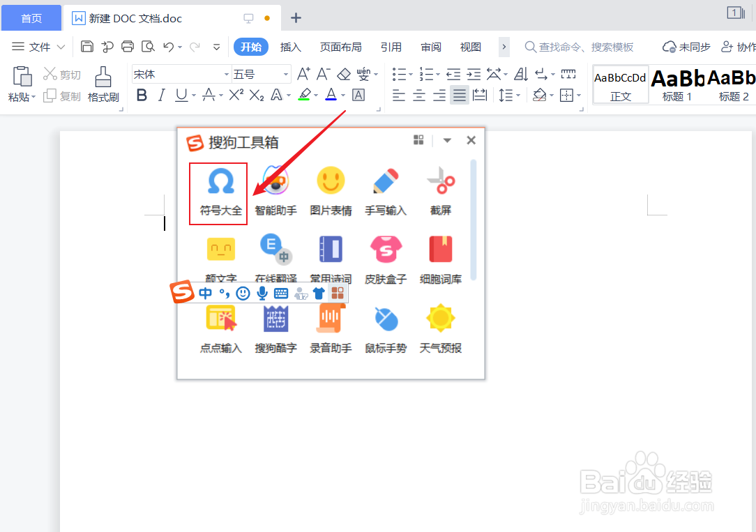This screenshot has width=756, height=532.
Task: Save the document with the save icon
Action: click(86, 46)
